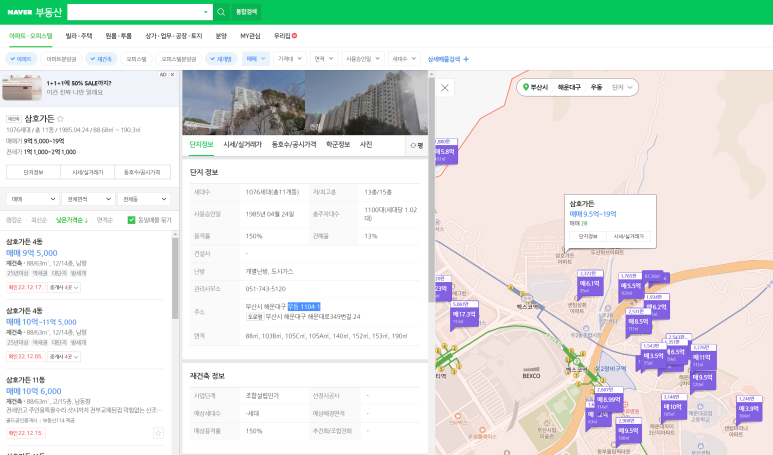Viewport: 773px width, 455px height.
Task: Open the 전체면적 dropdown
Action: (88, 199)
